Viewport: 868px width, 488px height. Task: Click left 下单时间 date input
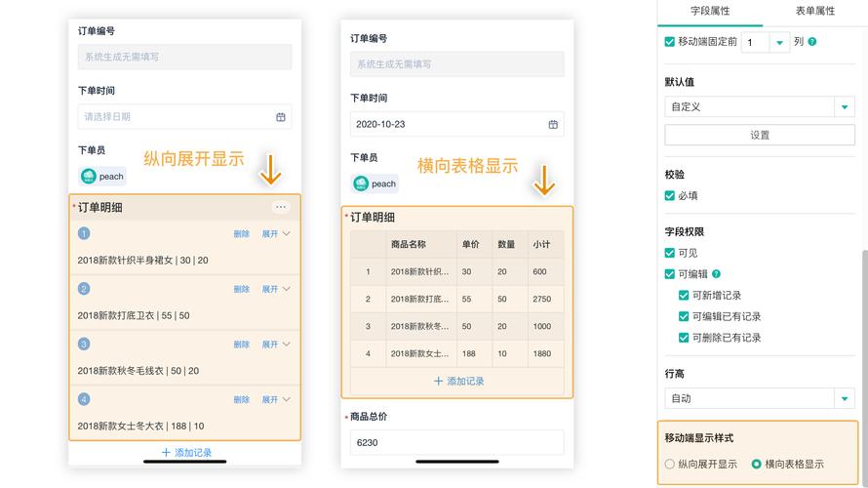click(184, 117)
